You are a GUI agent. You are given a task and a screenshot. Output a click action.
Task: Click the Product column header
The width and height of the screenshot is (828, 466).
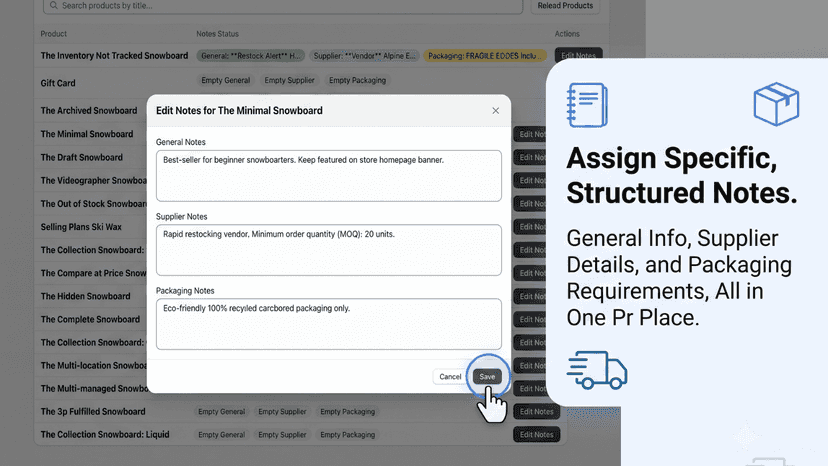coord(54,34)
